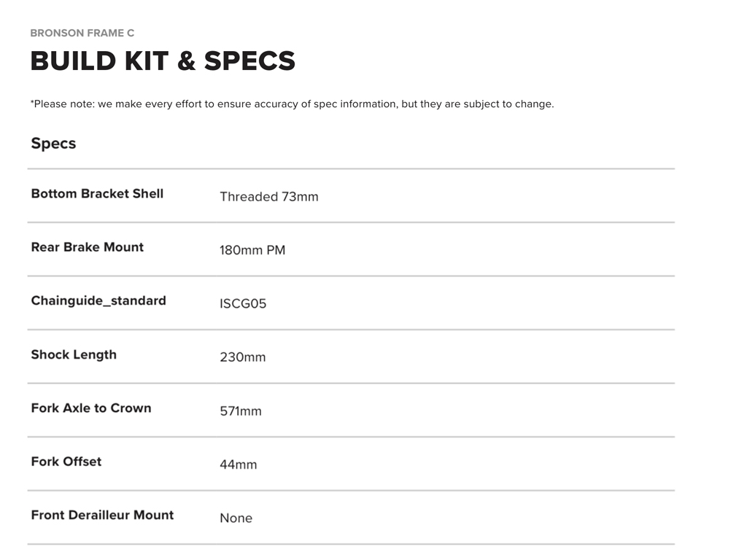
Task: Click the Fork Axle to Crown label
Action: pyautogui.click(x=91, y=408)
